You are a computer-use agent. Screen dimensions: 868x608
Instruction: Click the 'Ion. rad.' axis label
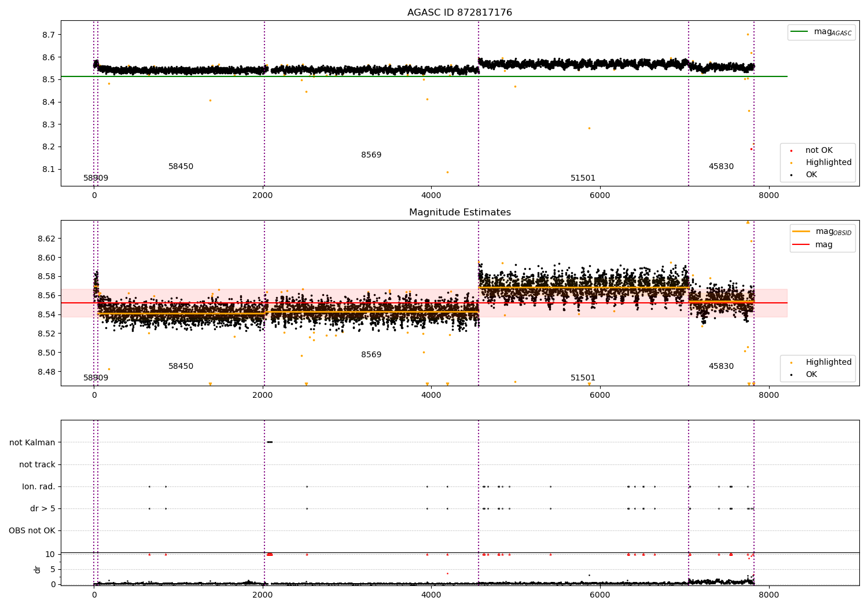pyautogui.click(x=39, y=487)
